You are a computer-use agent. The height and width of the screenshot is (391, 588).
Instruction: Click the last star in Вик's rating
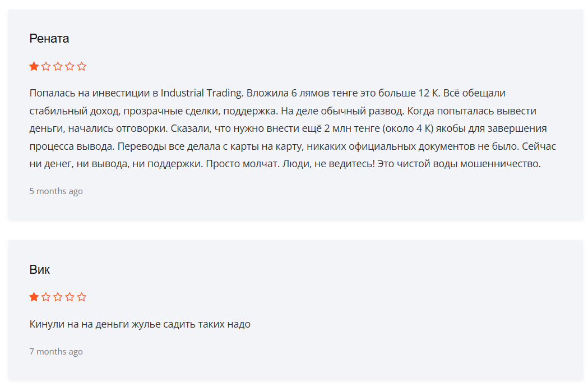82,297
